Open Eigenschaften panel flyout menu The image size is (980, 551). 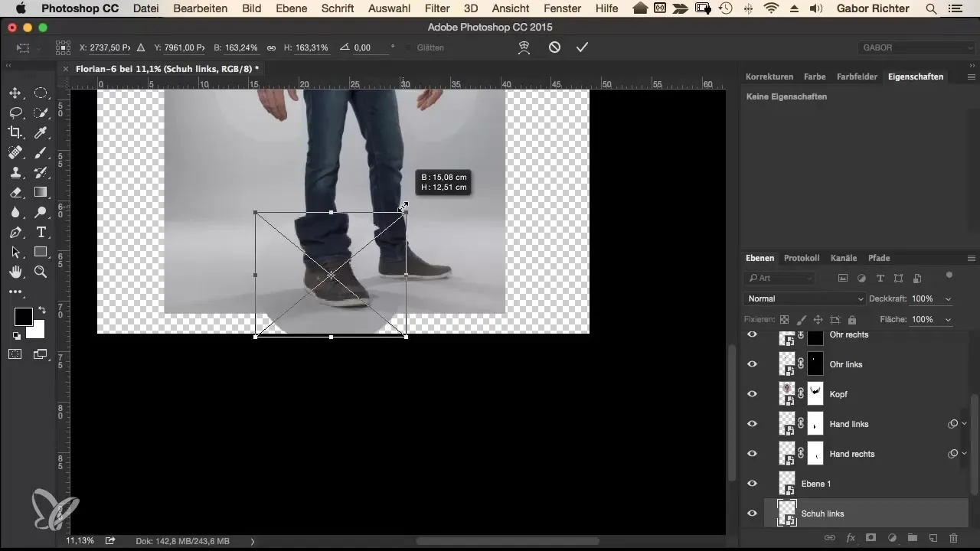click(x=972, y=77)
